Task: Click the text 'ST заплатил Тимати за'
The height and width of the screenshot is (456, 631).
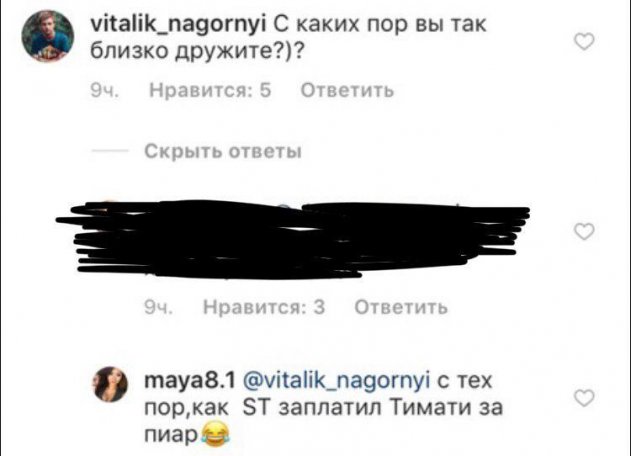Action: click(x=373, y=408)
